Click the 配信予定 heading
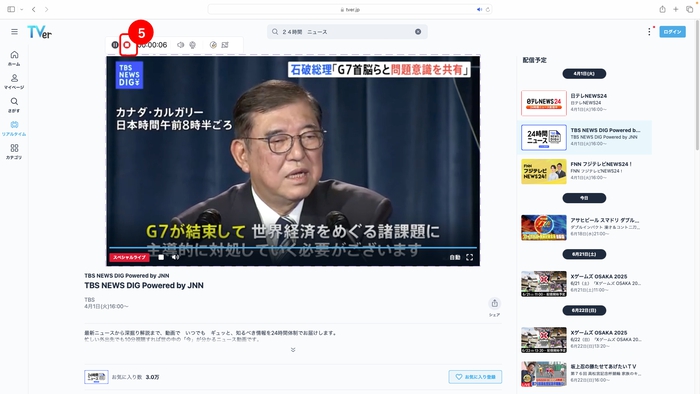The height and width of the screenshot is (394, 700). [534, 60]
